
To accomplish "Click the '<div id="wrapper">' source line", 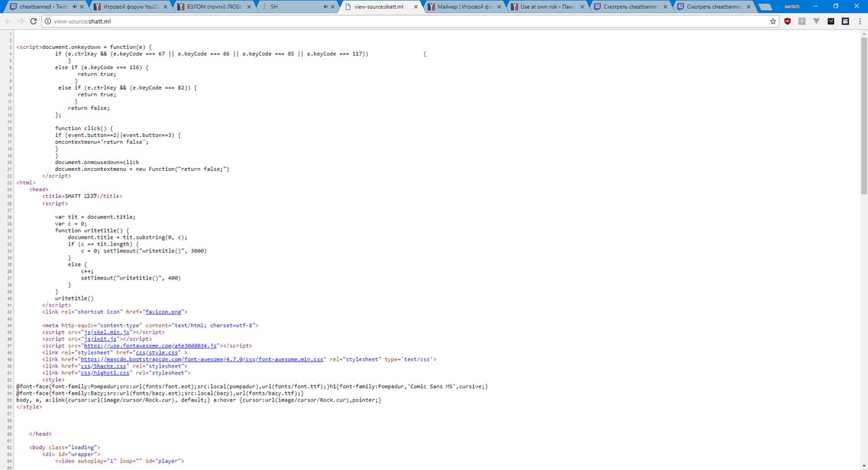I will click(71, 454).
